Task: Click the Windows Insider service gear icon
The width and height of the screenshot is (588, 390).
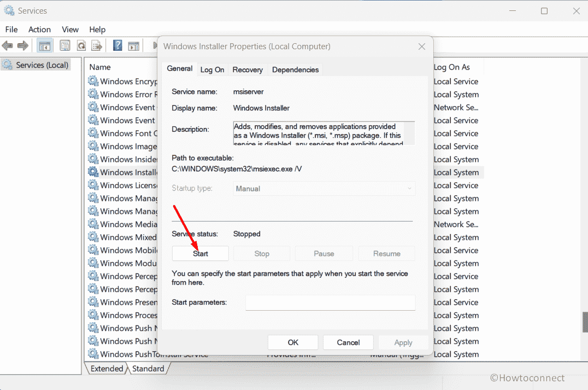Action: click(93, 159)
